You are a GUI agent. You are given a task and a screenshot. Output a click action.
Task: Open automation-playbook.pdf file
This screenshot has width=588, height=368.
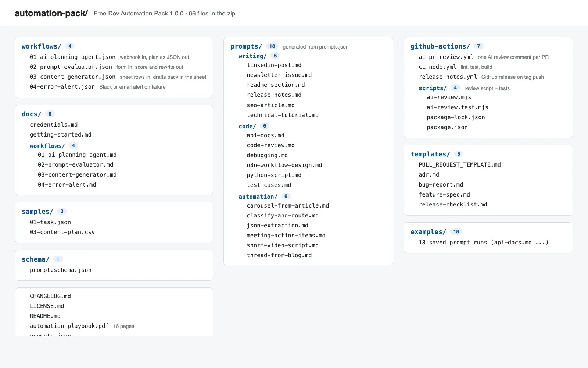click(69, 326)
